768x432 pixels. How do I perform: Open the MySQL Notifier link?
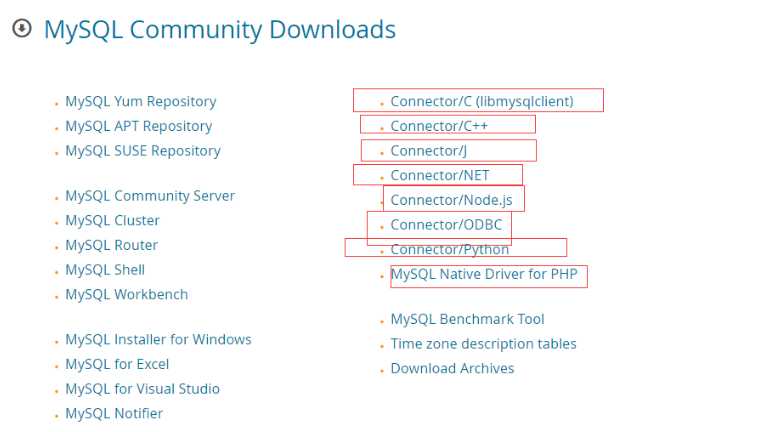[114, 413]
